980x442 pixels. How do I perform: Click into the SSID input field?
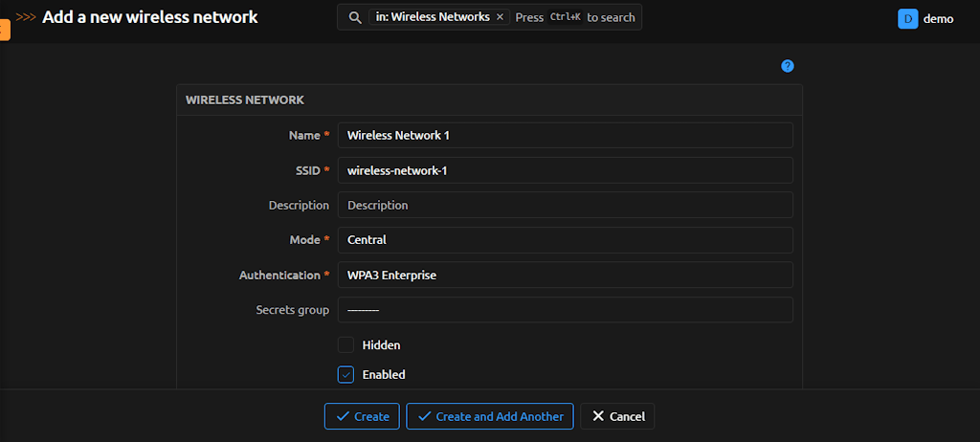point(565,170)
